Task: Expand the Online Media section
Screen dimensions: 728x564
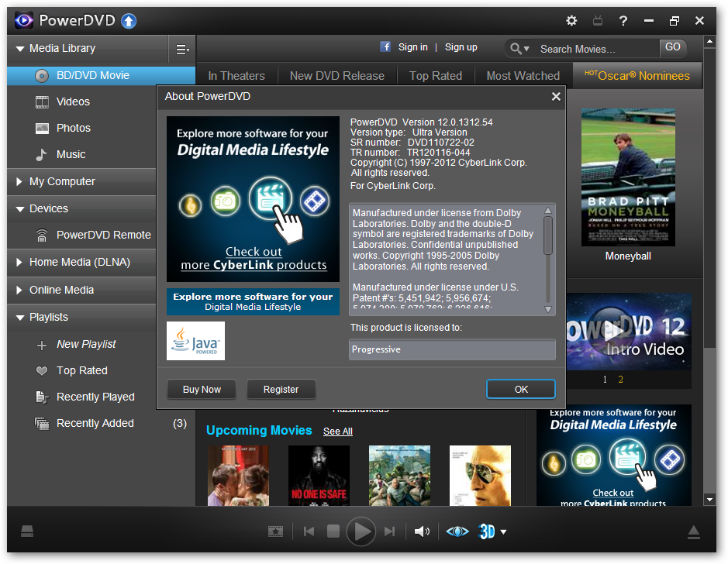Action: click(19, 291)
